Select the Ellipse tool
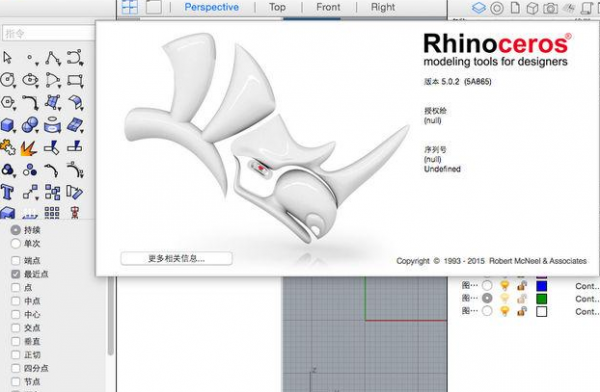 click(31, 80)
